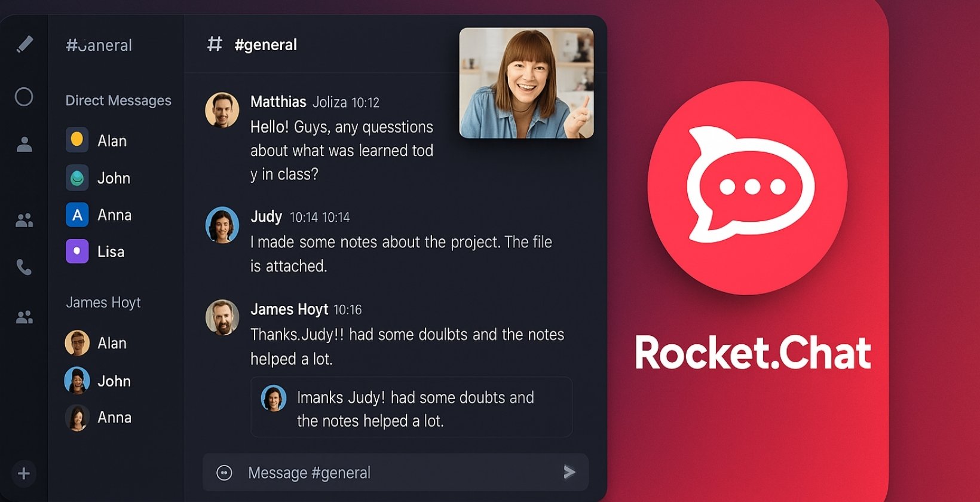980x502 pixels.
Task: Click the Message #general input field
Action: tap(396, 473)
